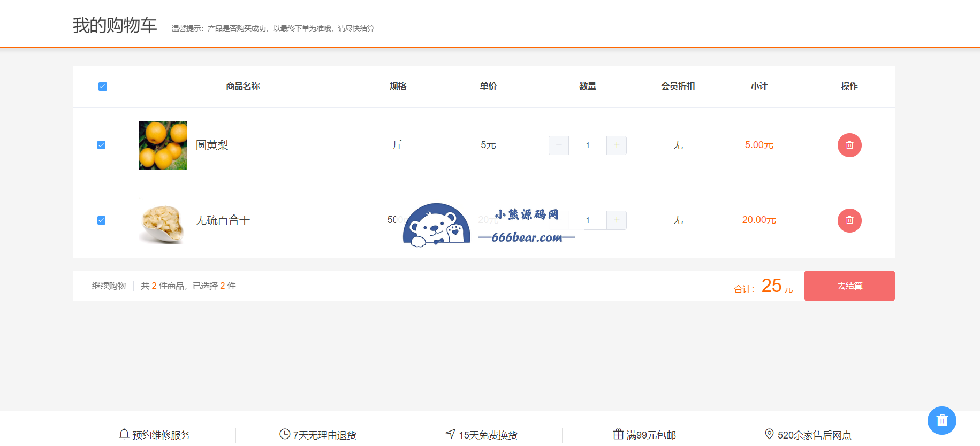Click the 满99元包邮 footer text
Viewport: 980px width, 446px height.
[x=651, y=435]
